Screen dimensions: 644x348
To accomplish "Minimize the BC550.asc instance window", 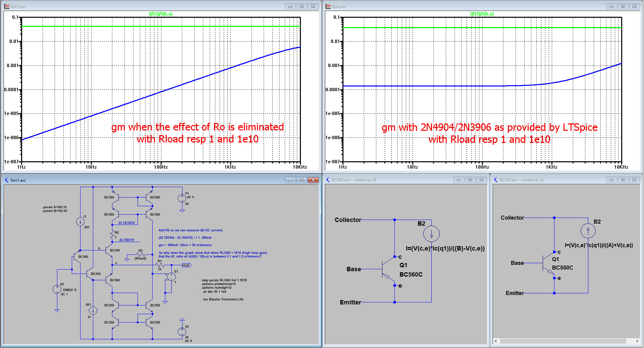I will point(611,180).
